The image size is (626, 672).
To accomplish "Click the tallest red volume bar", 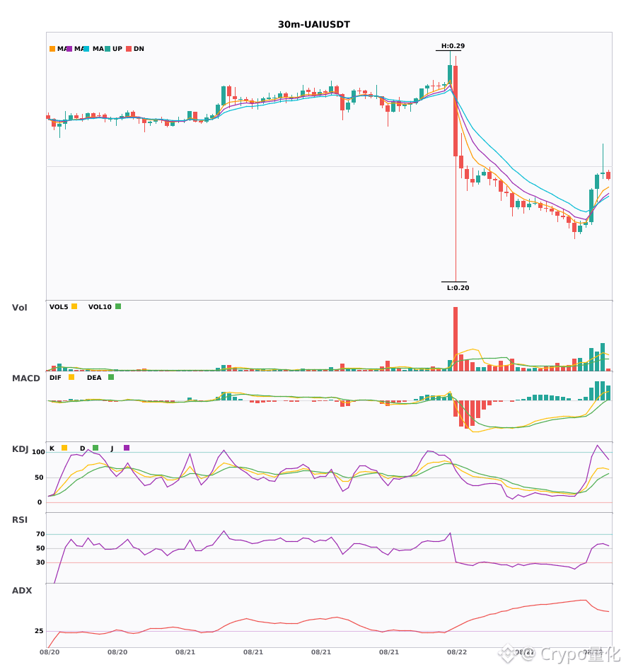I will [456, 339].
